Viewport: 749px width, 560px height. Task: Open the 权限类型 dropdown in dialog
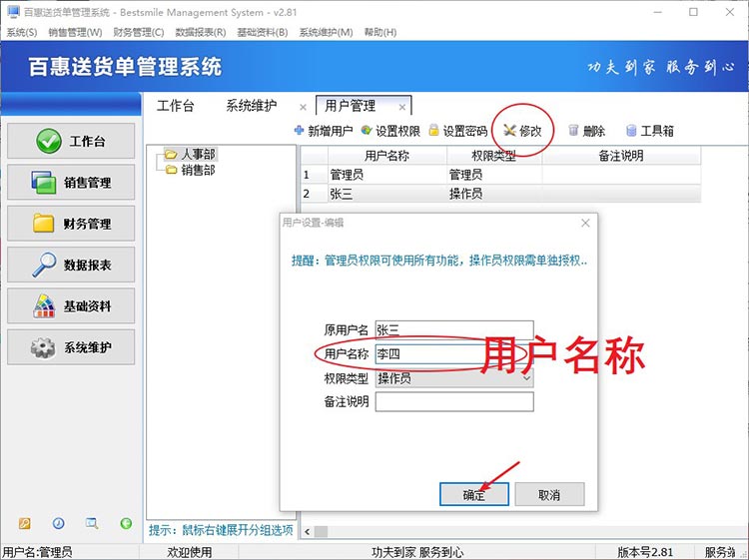click(454, 378)
